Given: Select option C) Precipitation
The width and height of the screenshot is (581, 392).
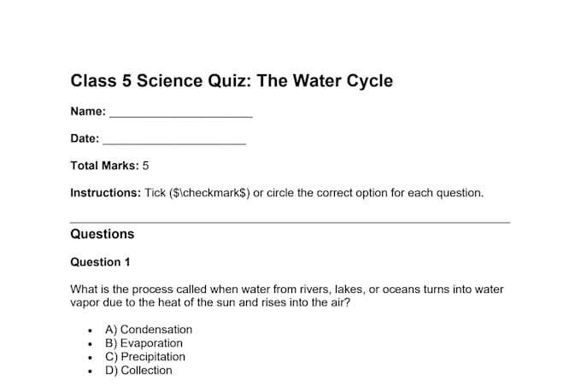Looking at the screenshot, I should click(145, 357).
